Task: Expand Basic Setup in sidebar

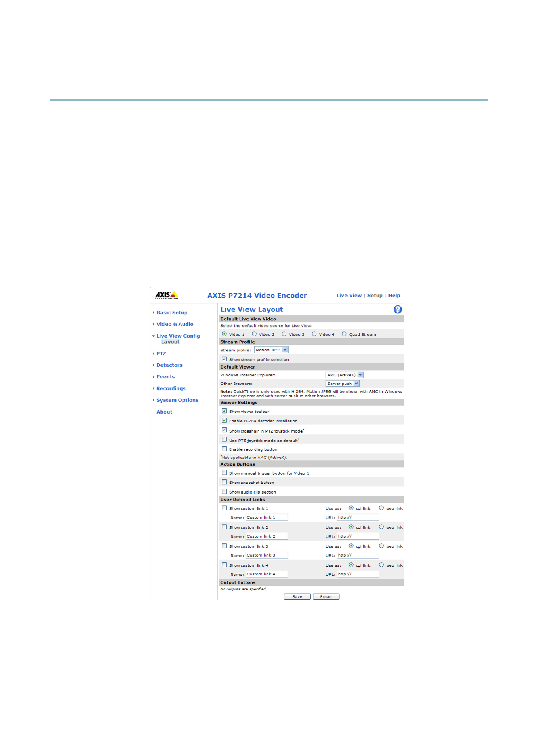Action: tap(172, 313)
